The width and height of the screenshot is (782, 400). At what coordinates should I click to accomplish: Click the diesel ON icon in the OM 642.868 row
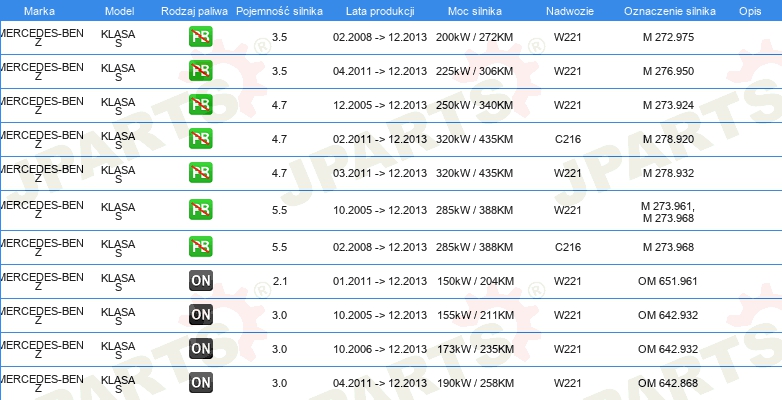(200, 383)
